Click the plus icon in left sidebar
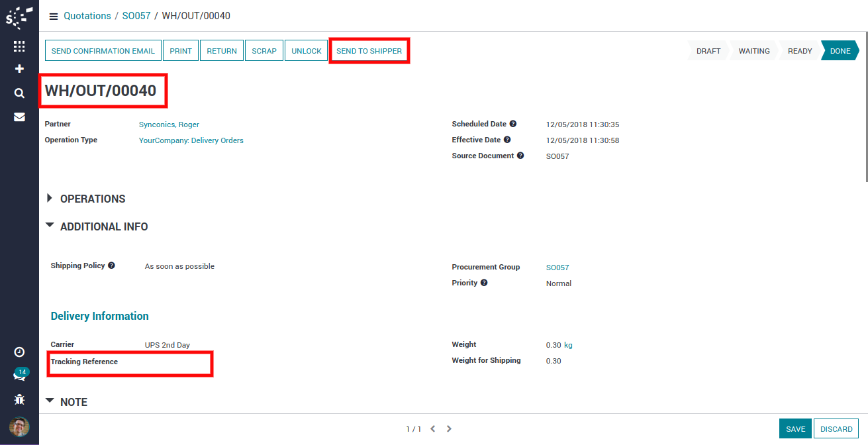This screenshot has height=445, width=868. (x=19, y=69)
